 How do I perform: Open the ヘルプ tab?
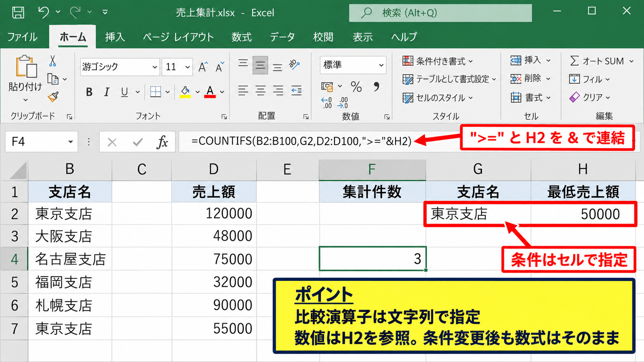pyautogui.click(x=404, y=37)
